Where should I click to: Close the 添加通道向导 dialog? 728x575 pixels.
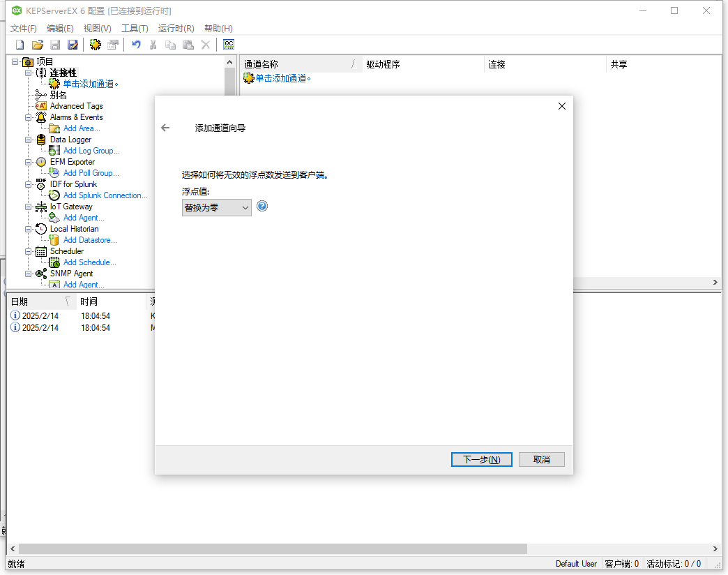(x=562, y=106)
